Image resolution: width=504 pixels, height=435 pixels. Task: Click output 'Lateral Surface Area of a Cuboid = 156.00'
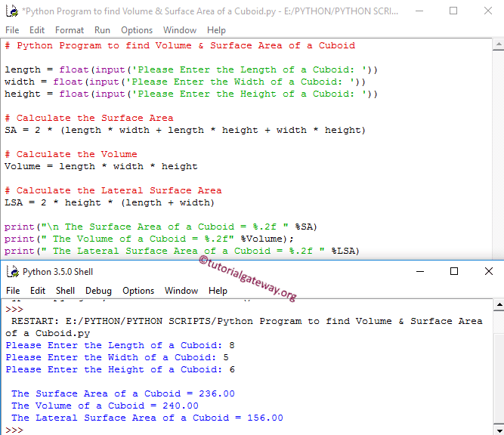pos(147,418)
